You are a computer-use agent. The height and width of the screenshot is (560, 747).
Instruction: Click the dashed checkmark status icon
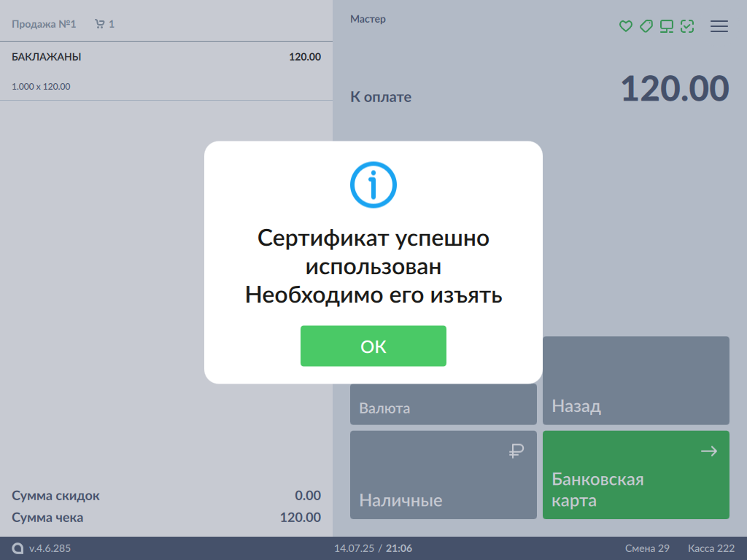tap(686, 26)
